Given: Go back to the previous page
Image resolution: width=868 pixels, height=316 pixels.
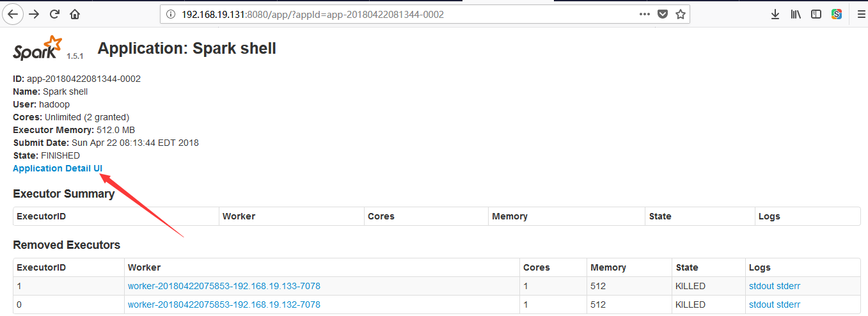Looking at the screenshot, I should tap(13, 14).
